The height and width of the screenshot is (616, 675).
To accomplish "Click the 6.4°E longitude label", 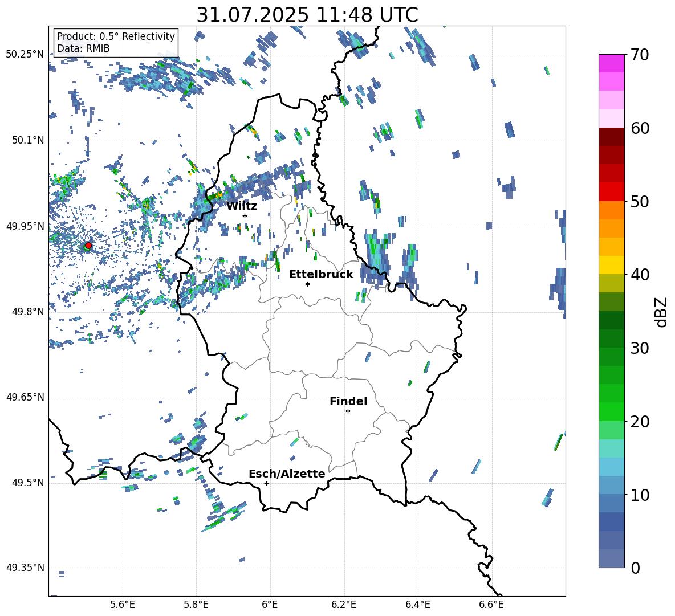I will pyautogui.click(x=417, y=605).
